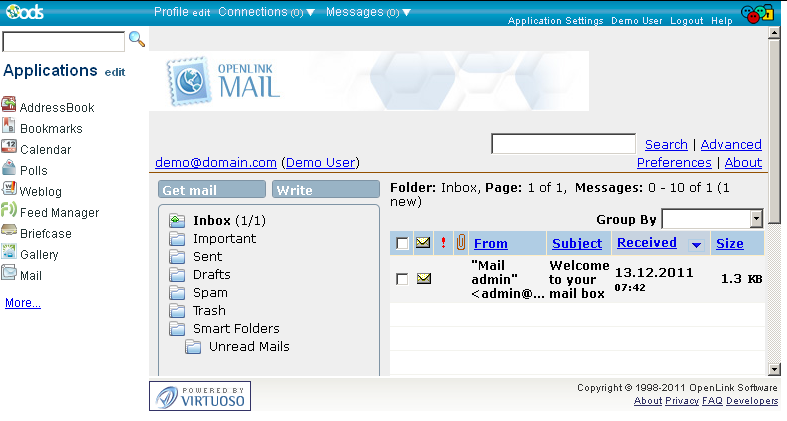
Task: Check the Mail admin message checkbox
Action: tap(402, 279)
